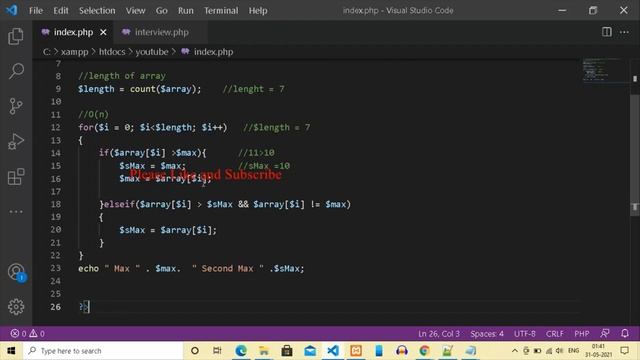The width and height of the screenshot is (640, 360).
Task: Open the feedback icon in status bar
Action: click(605, 333)
